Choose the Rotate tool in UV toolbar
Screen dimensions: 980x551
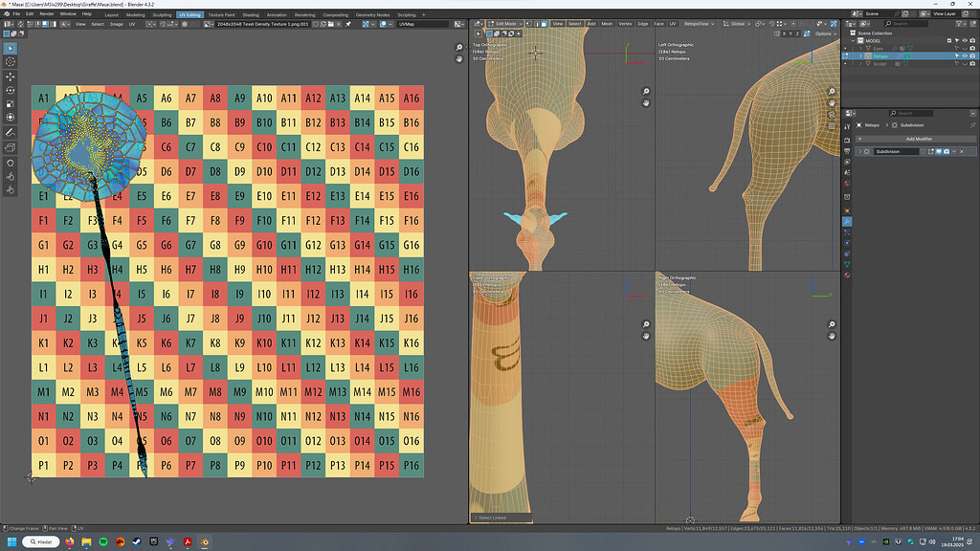(x=10, y=91)
